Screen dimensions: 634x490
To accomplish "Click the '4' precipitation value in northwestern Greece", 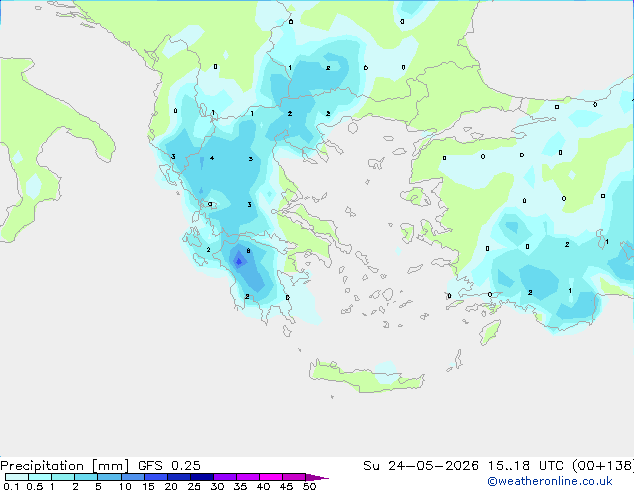I will pyautogui.click(x=212, y=158).
